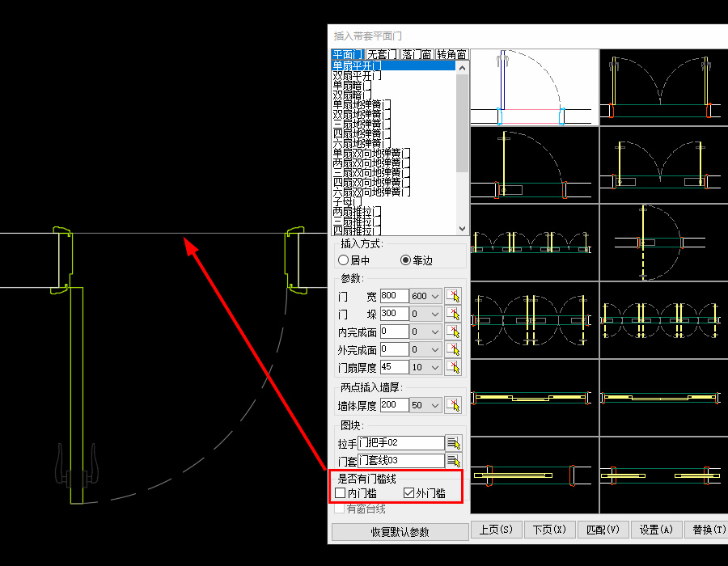Open the 门扇厚度 10 preset dropdown
Viewport: 728px width, 566px height.
(435, 367)
